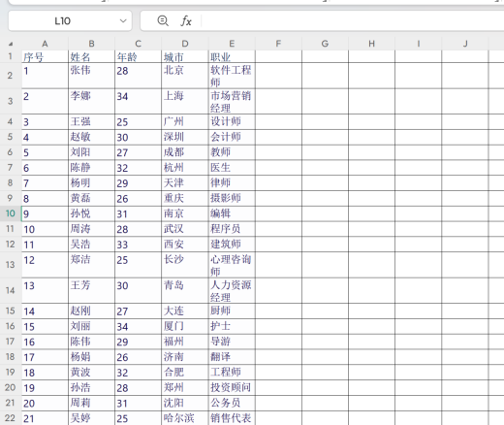Click the select-all corner triangle
This screenshot has height=425, width=504.
tap(11, 44)
